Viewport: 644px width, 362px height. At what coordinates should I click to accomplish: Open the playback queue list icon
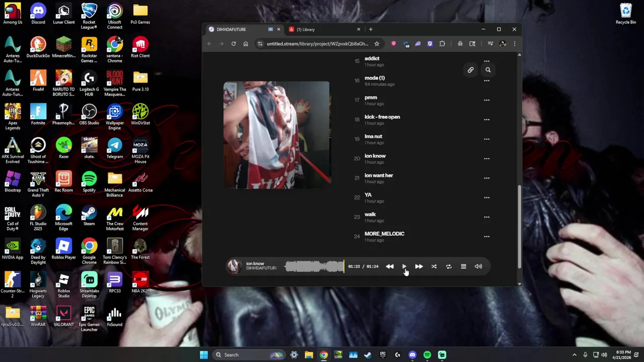[x=463, y=266]
